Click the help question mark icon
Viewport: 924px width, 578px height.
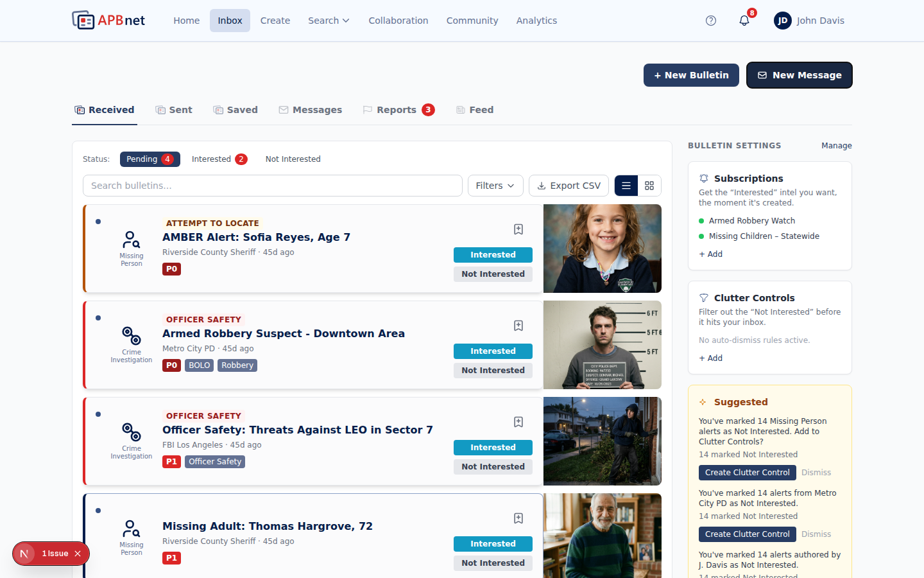[x=711, y=21]
